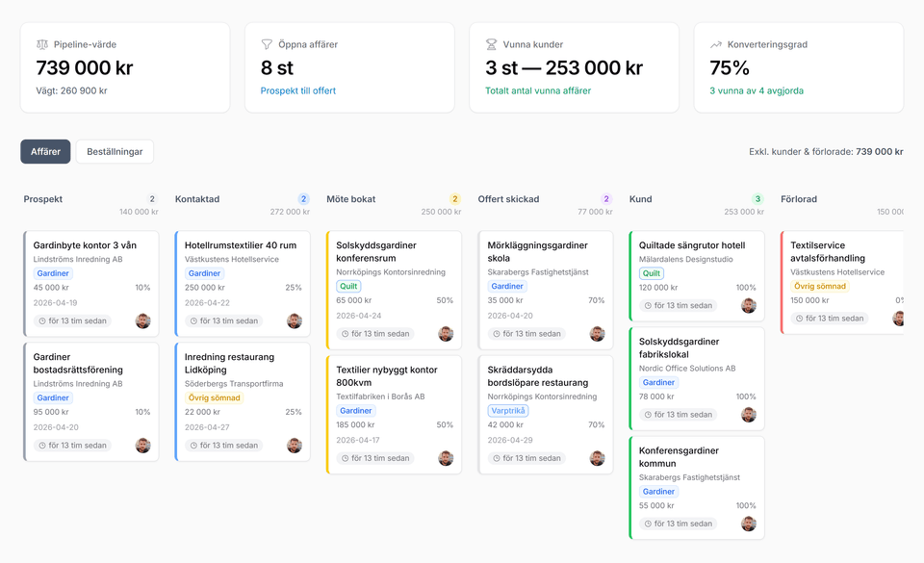Screen dimensions: 924x563
Task: Click the trend arrow icon beside Konverteringsgrad
Action: [715, 43]
